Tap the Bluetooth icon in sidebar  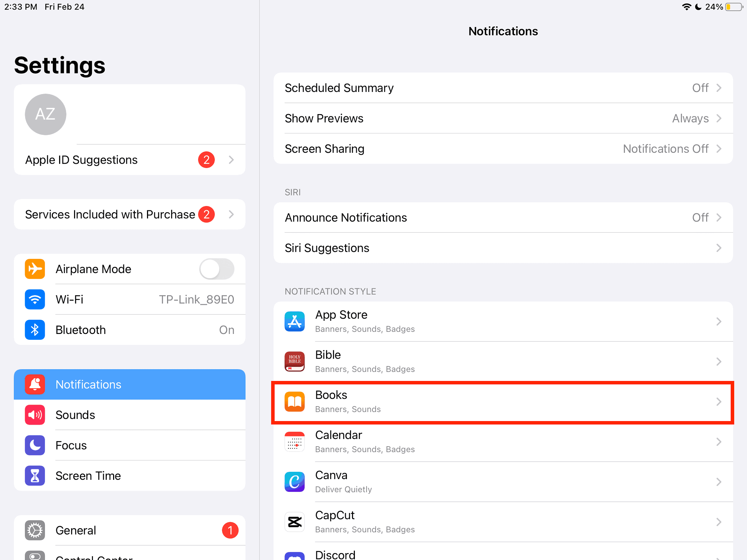click(35, 330)
